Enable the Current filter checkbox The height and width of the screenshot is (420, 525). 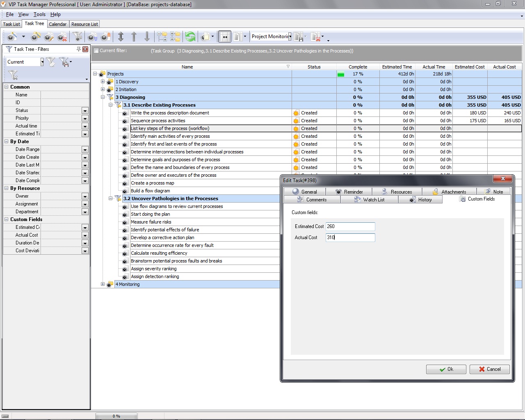[x=96, y=51]
